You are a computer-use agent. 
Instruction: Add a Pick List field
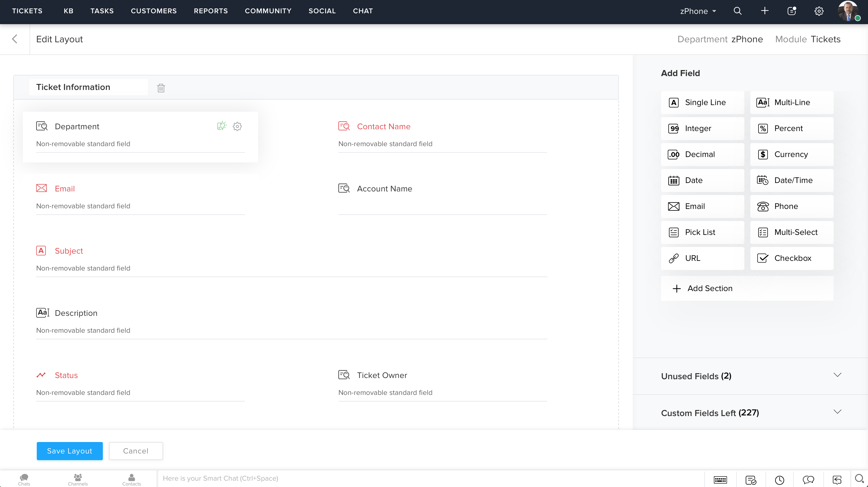pos(702,232)
